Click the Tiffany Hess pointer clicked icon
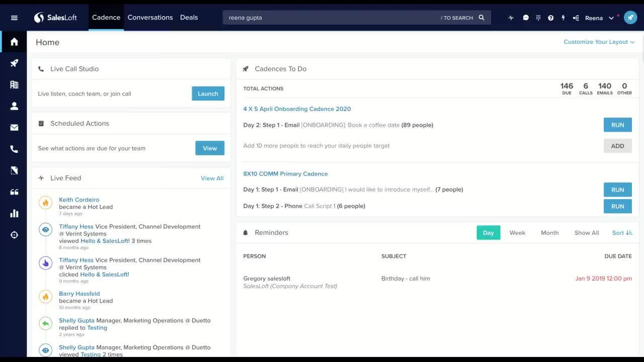This screenshot has height=362, width=644. 46,263
